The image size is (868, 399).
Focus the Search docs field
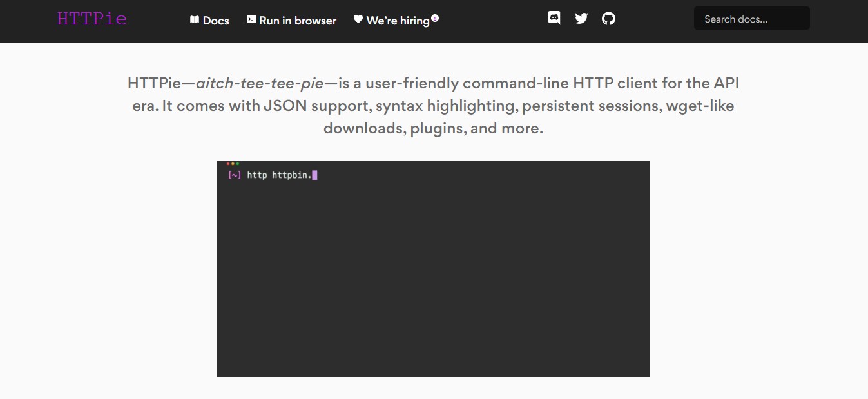[x=752, y=19]
